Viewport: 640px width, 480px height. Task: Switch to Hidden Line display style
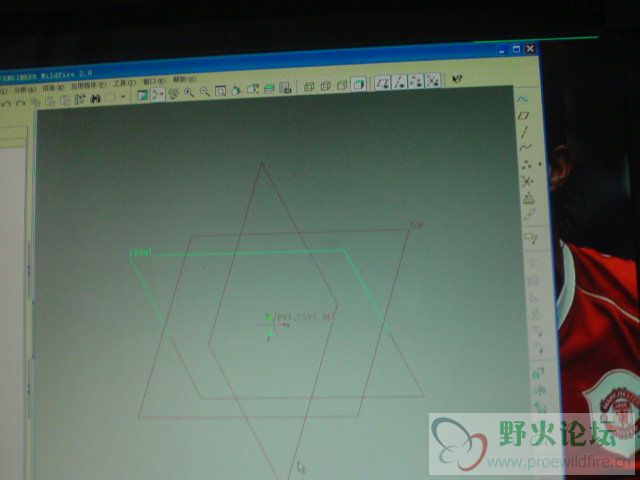point(325,86)
